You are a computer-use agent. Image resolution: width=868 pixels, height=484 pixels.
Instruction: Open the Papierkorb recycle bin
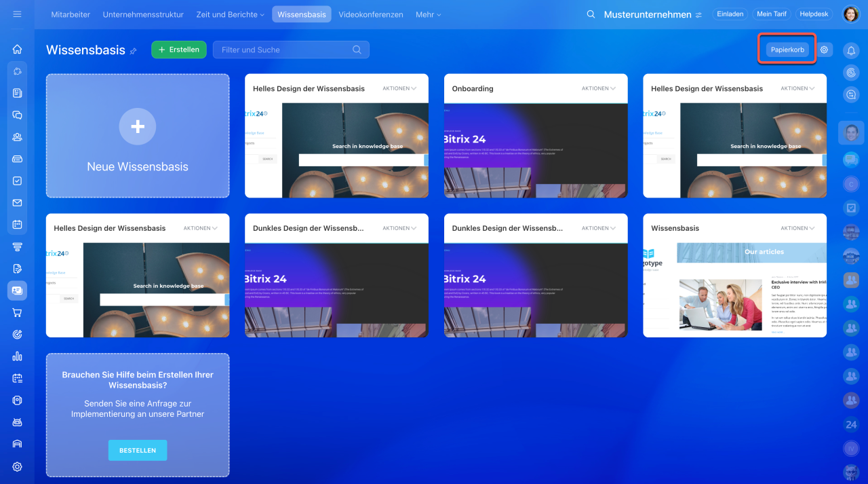click(x=787, y=50)
